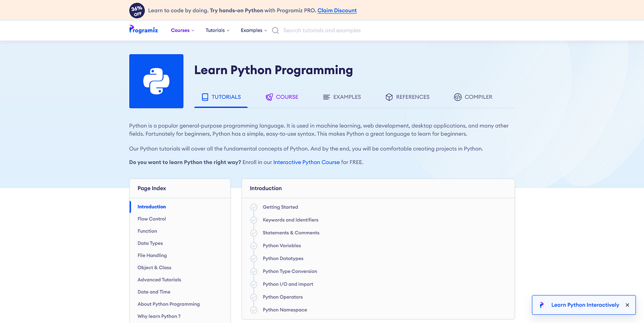Viewport: 644px width, 323px height.
Task: Open the Python I/O and import tutorial
Action: pos(288,284)
